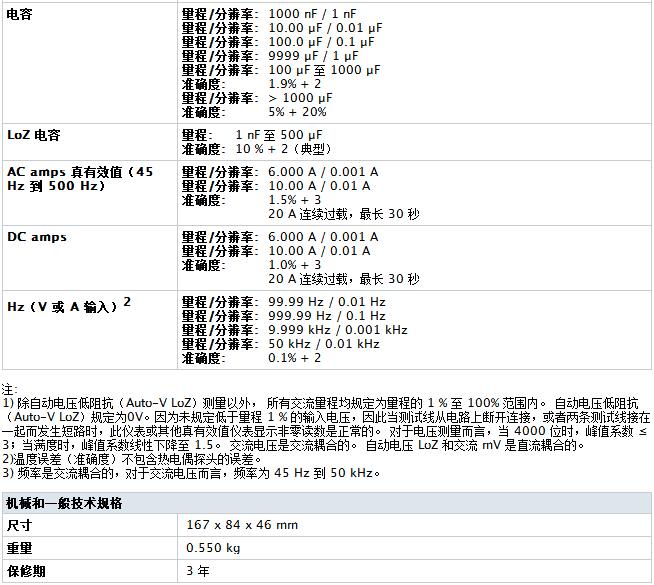Click the 电容 row label
Viewport: 654px width, 585px height.
pyautogui.click(x=20, y=14)
